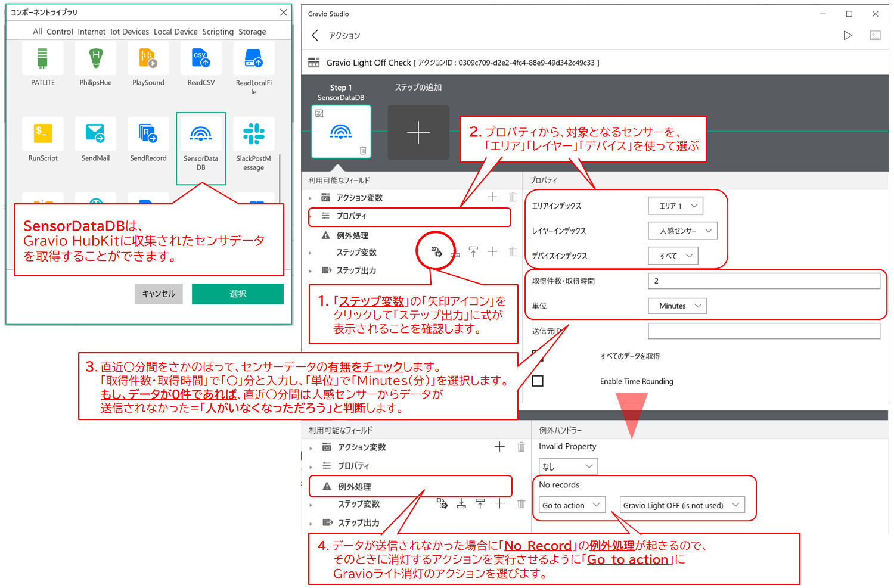Screen dimensions: 894x588
Task: Switch to the Storage category tab
Action: (252, 32)
